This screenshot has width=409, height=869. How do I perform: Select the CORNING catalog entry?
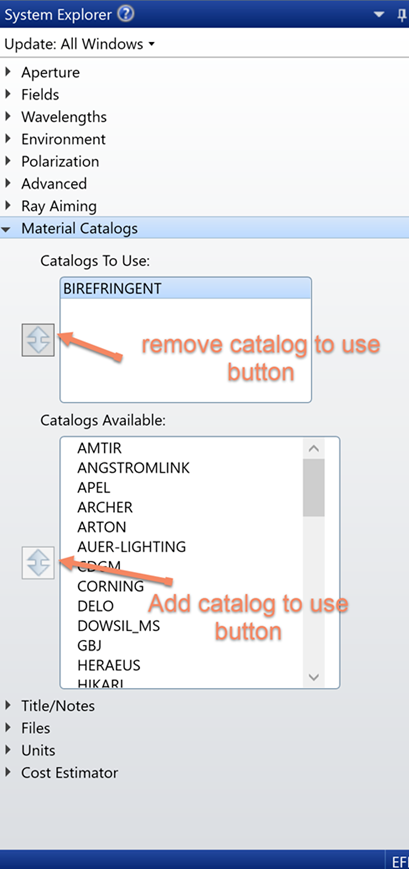pyautogui.click(x=111, y=586)
